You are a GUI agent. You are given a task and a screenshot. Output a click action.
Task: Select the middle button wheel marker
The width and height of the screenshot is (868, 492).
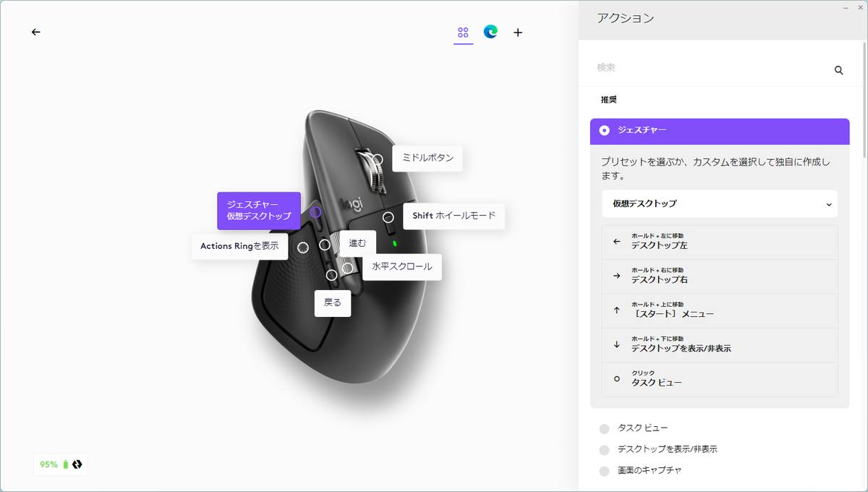pyautogui.click(x=377, y=159)
